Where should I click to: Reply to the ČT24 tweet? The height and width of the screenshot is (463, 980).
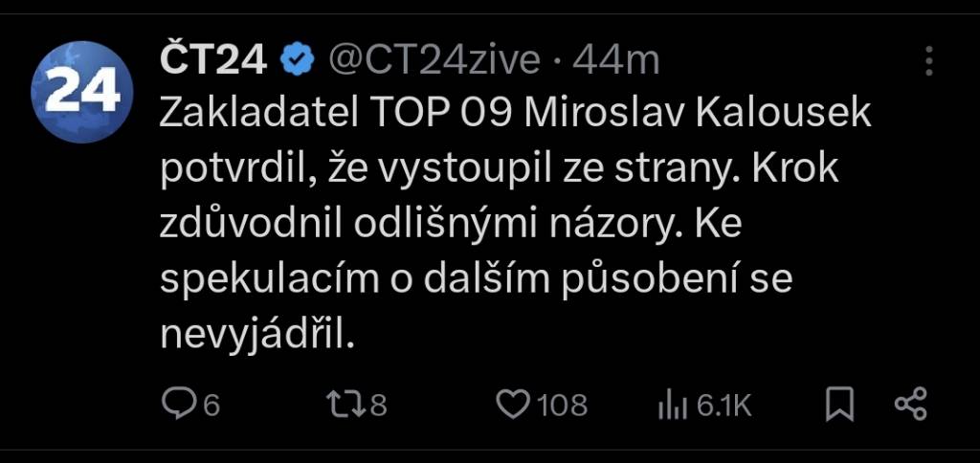pos(178,406)
